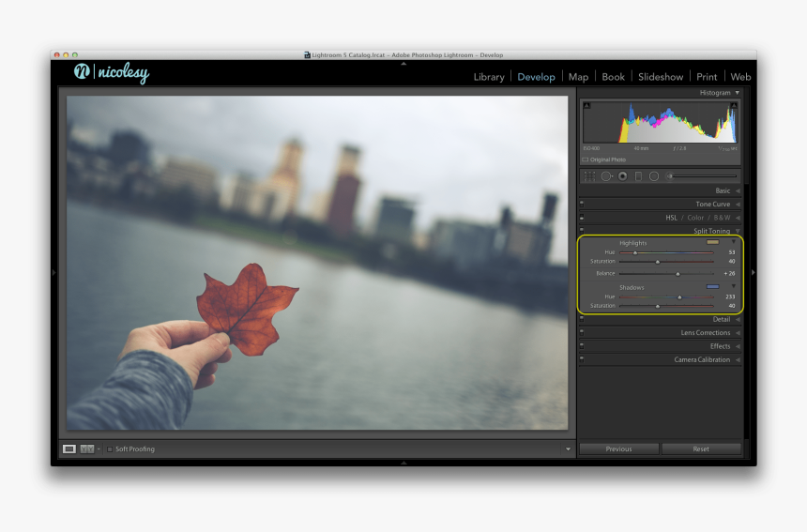The height and width of the screenshot is (532, 807).
Task: Toggle the Original Photo checkbox
Action: click(586, 160)
